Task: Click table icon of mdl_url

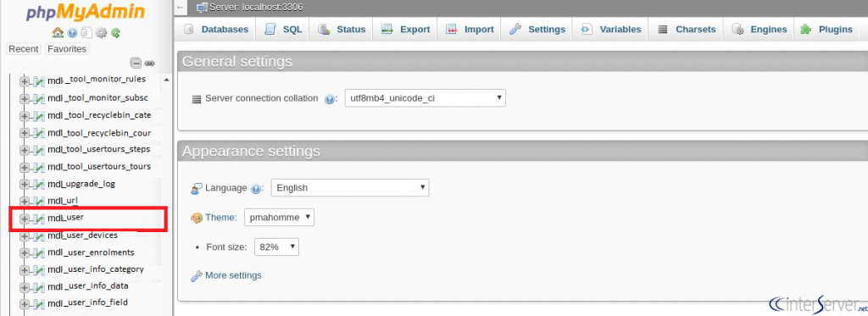Action: point(39,202)
